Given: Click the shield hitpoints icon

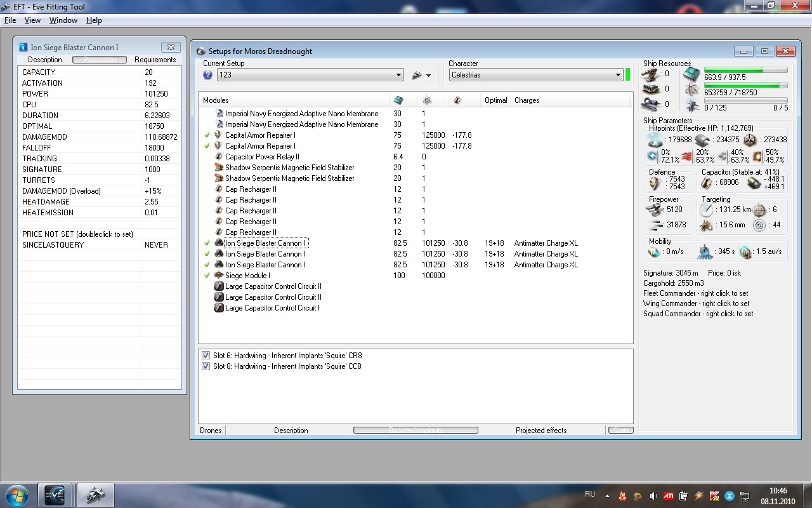Looking at the screenshot, I should pos(655,140).
